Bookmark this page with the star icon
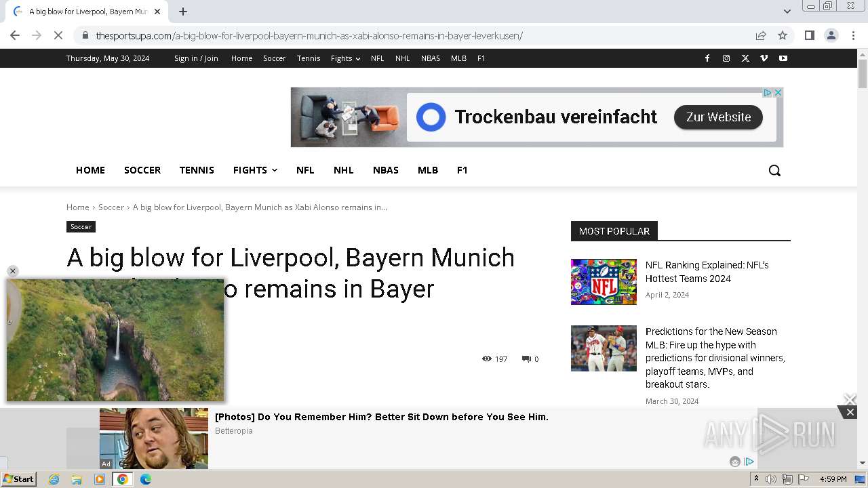The height and width of the screenshot is (488, 868). coord(783,35)
